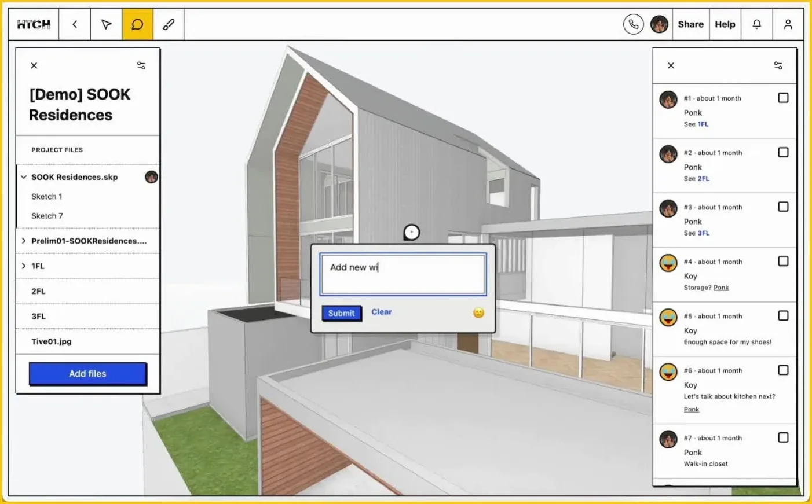
Task: Select the markup pen tool
Action: click(x=169, y=24)
